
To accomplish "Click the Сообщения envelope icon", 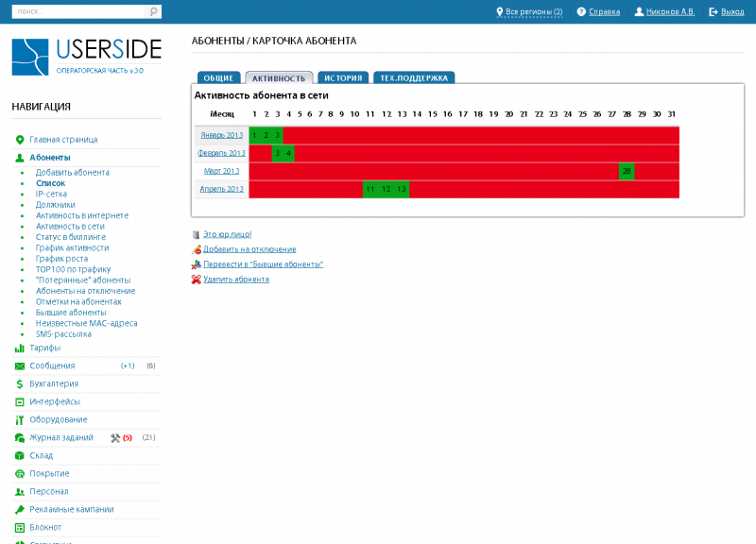I will 20,366.
